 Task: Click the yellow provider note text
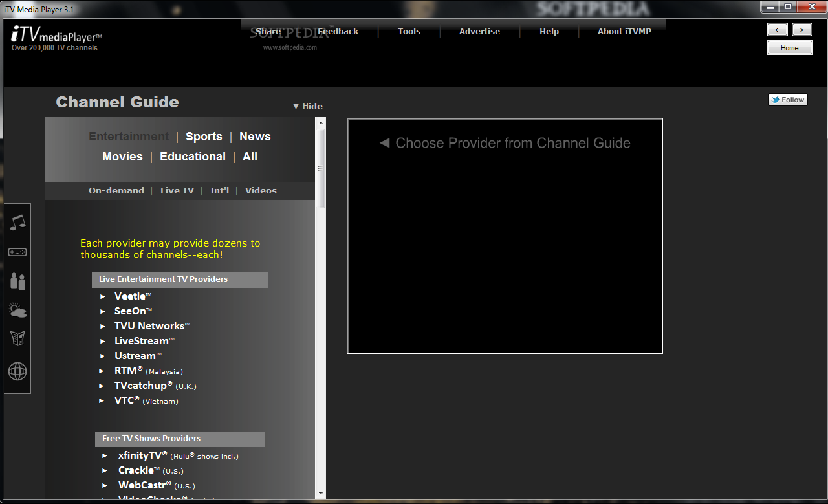[170, 249]
